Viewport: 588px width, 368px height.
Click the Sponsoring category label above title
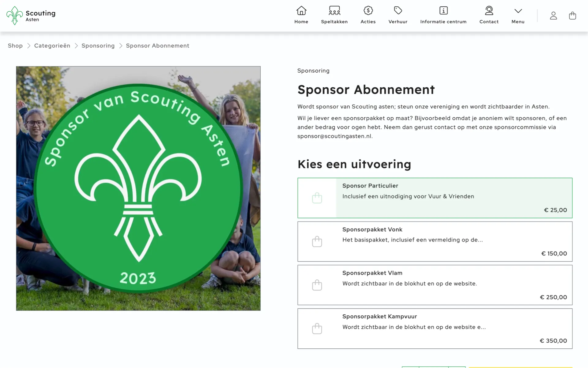click(313, 71)
